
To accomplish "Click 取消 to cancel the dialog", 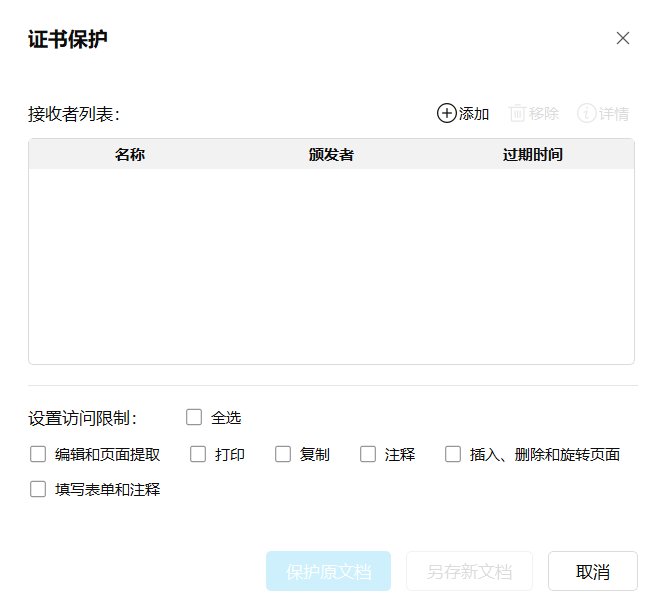I will pyautogui.click(x=593, y=572).
